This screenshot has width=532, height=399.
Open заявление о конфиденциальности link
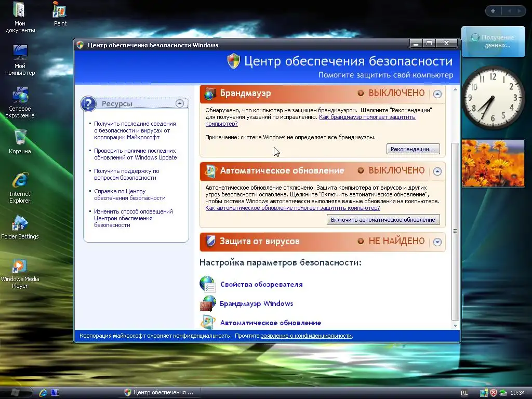(306, 336)
